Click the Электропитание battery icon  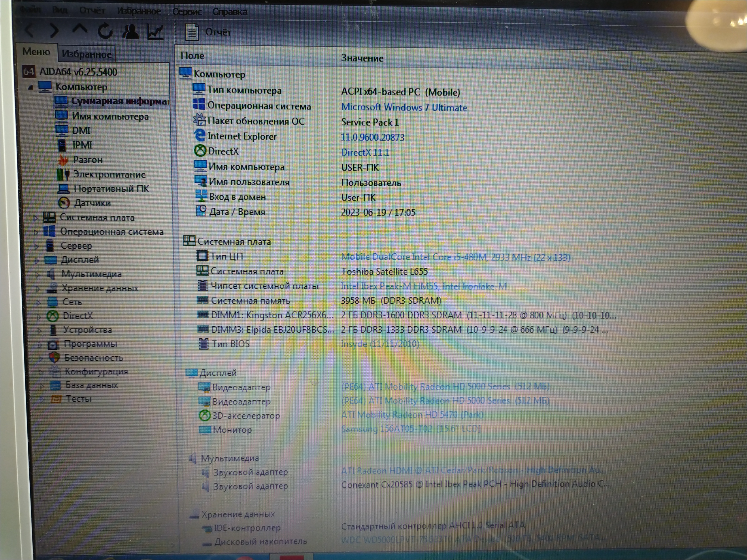(x=63, y=174)
